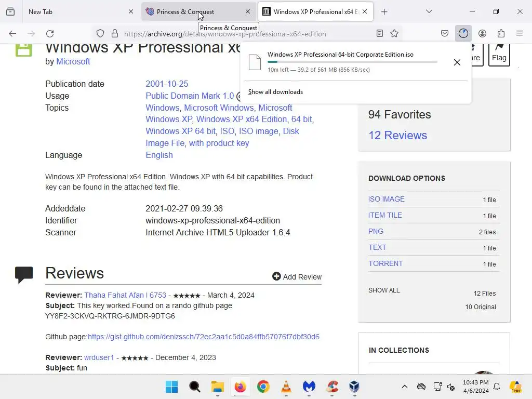
Task: Reload the current page
Action: coord(50,34)
